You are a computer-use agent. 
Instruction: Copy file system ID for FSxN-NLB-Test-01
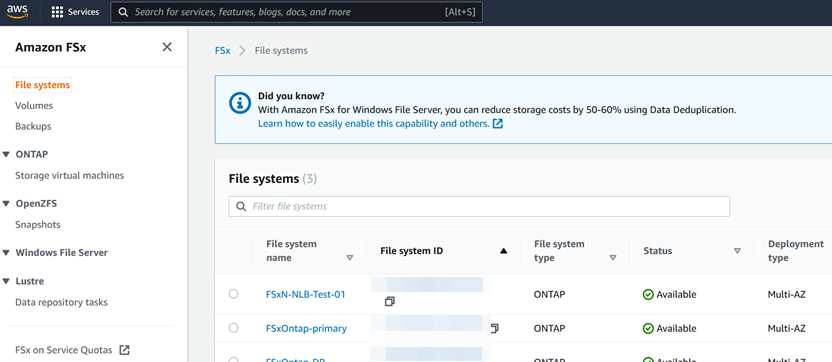[389, 301]
